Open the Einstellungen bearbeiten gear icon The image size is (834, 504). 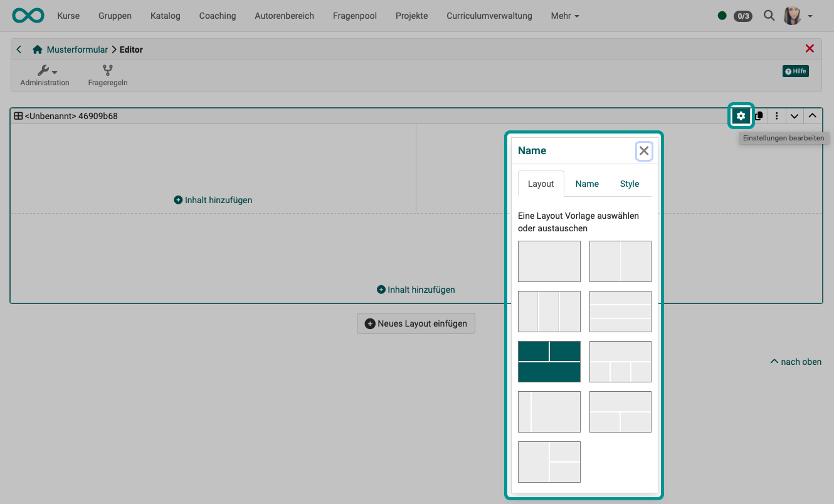(741, 115)
